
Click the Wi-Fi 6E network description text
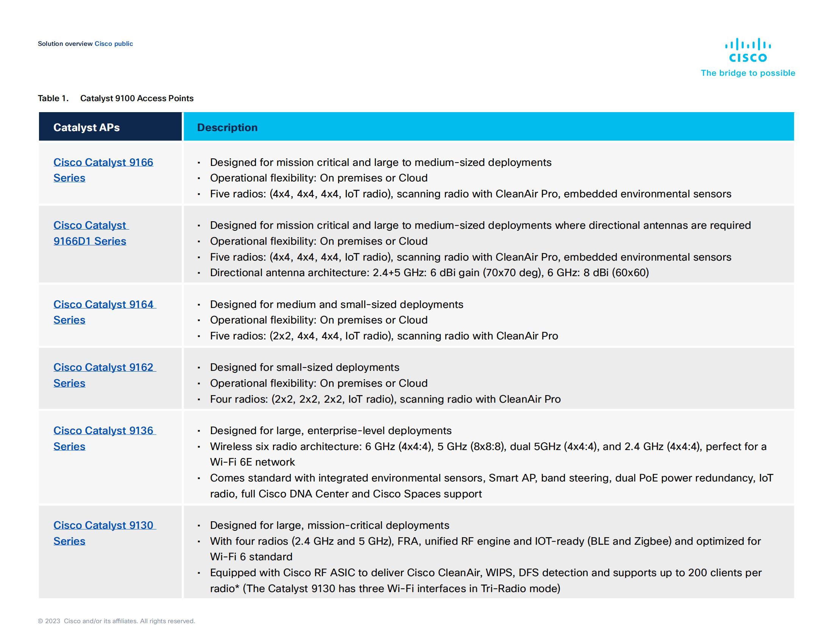[x=252, y=462]
